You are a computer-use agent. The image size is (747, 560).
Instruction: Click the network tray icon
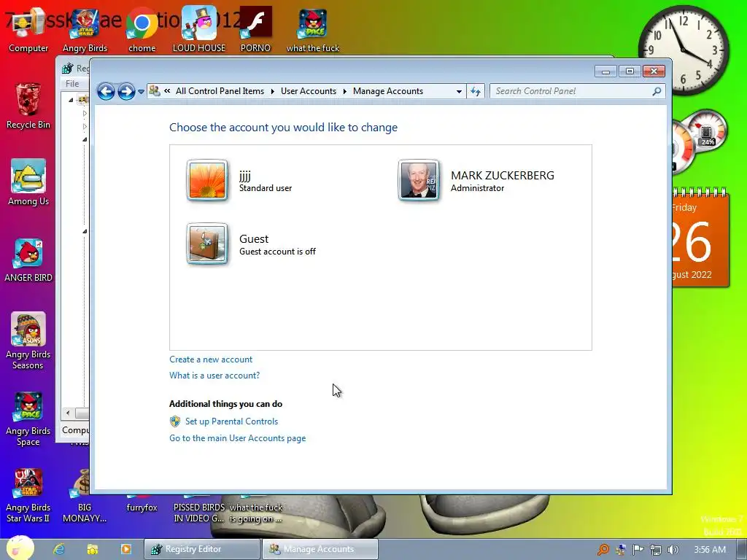[656, 550]
